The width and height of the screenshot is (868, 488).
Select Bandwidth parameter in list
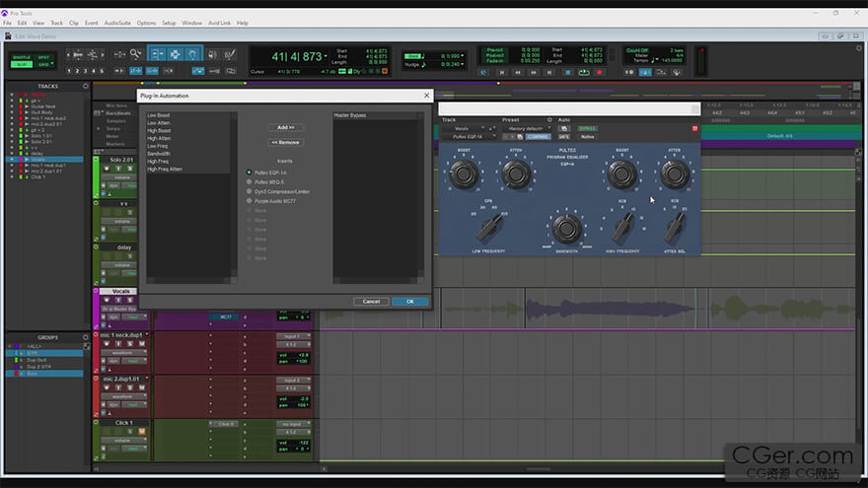(187, 154)
